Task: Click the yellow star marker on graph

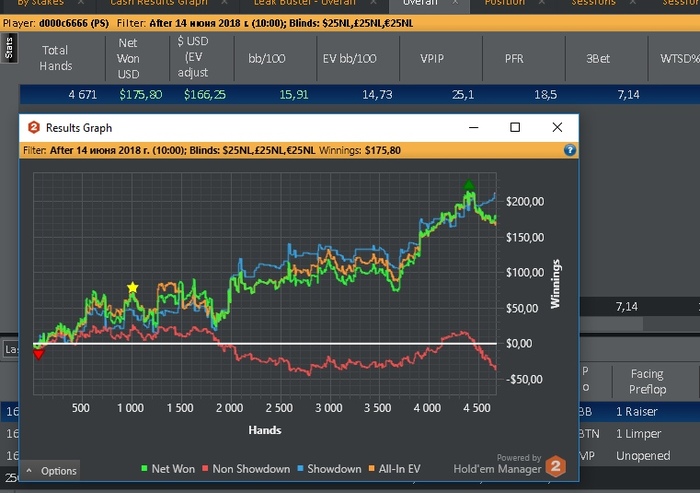Action: [133, 288]
